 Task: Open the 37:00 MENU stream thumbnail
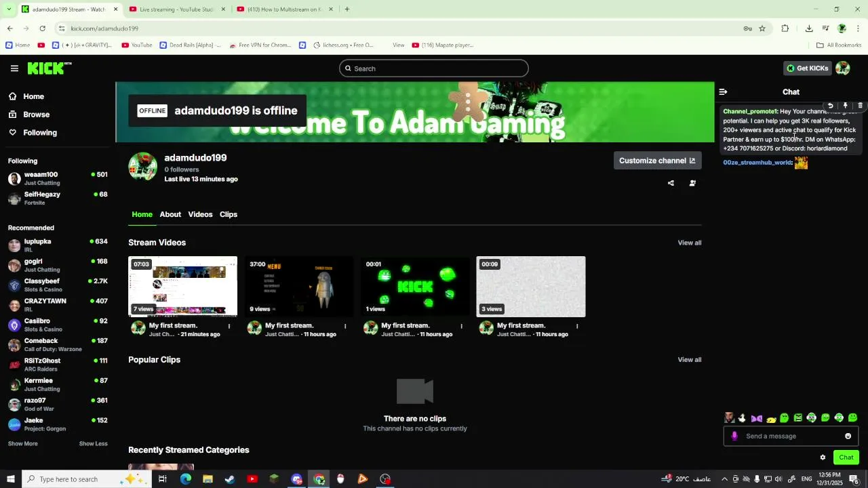(x=299, y=286)
